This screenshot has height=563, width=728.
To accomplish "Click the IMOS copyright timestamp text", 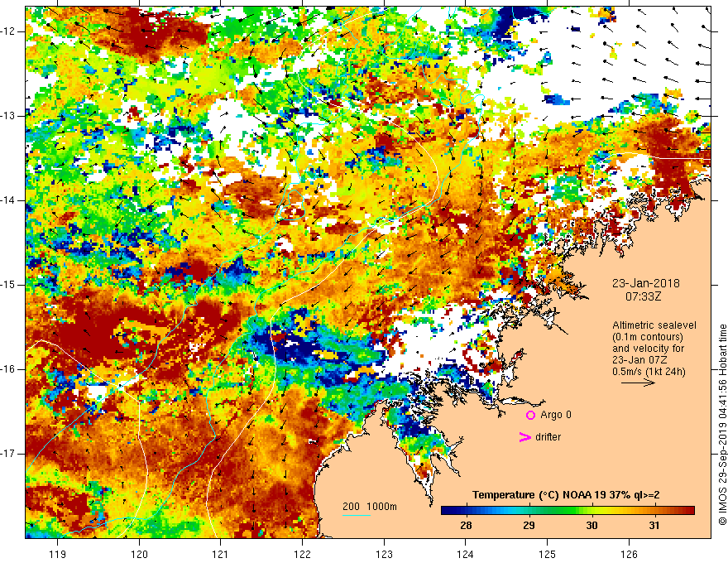I will 722,425.
